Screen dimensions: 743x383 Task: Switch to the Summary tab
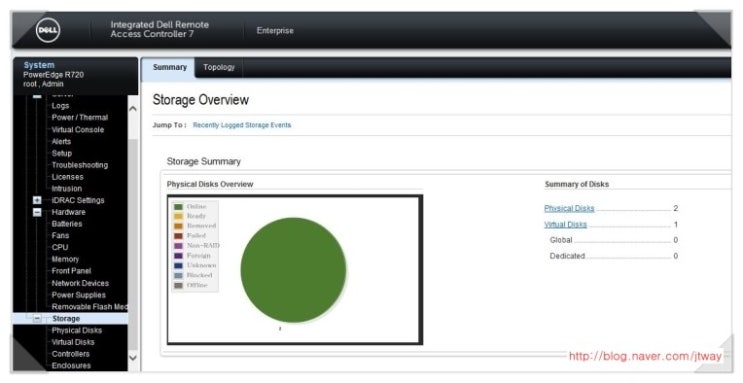point(170,68)
